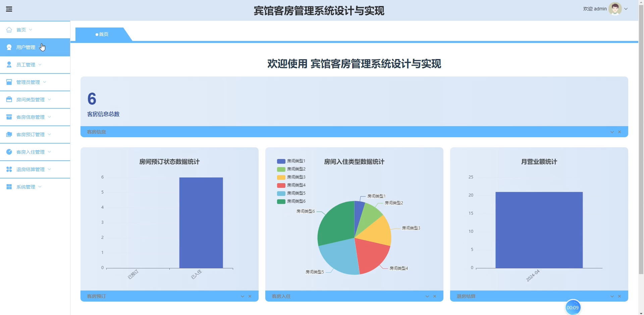Toggle 房间类型3 legend entry

click(291, 177)
